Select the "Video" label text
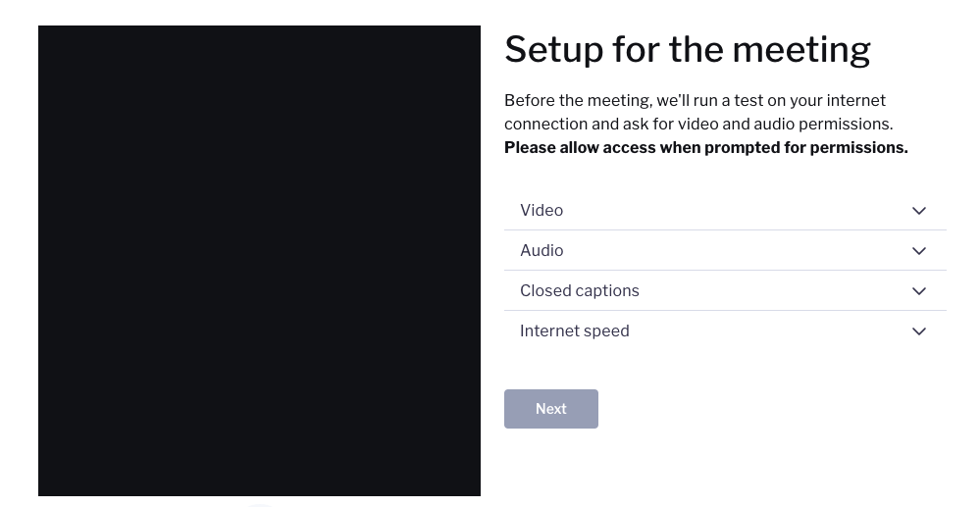 (x=542, y=211)
